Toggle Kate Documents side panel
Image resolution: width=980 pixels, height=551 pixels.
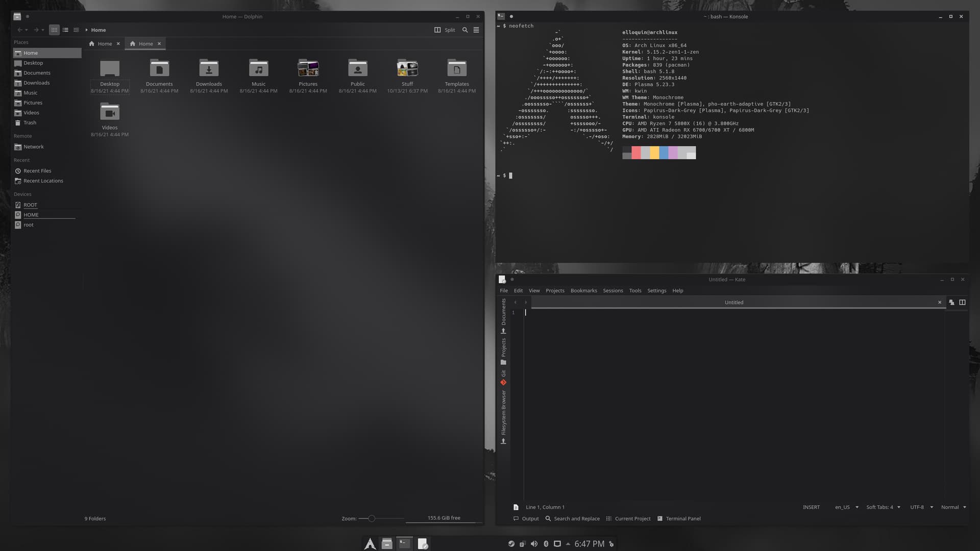[503, 316]
